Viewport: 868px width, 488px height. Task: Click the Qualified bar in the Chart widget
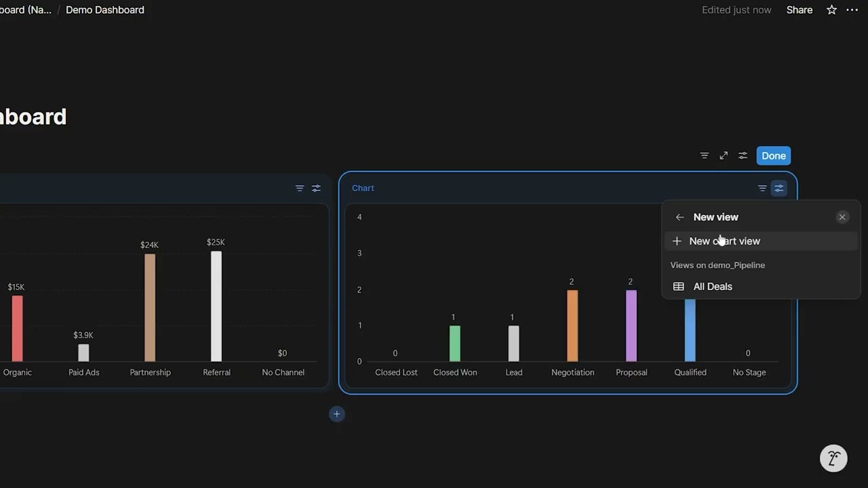pyautogui.click(x=690, y=332)
